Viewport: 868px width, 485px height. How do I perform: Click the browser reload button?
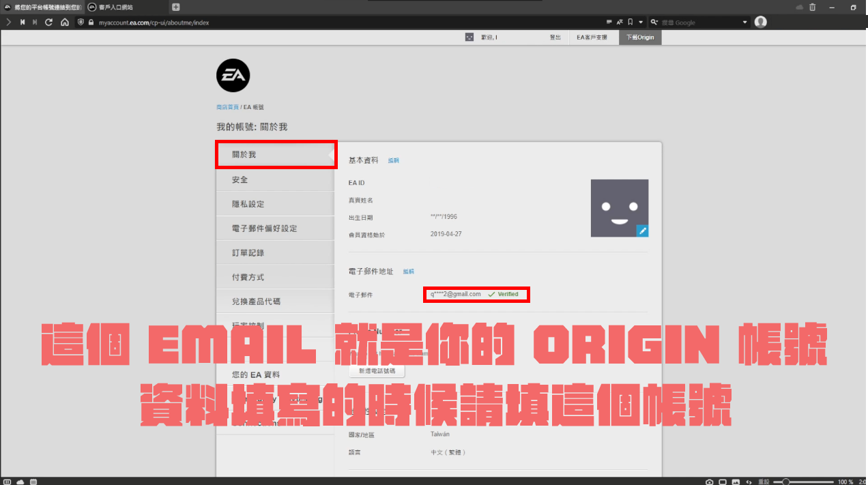[49, 23]
